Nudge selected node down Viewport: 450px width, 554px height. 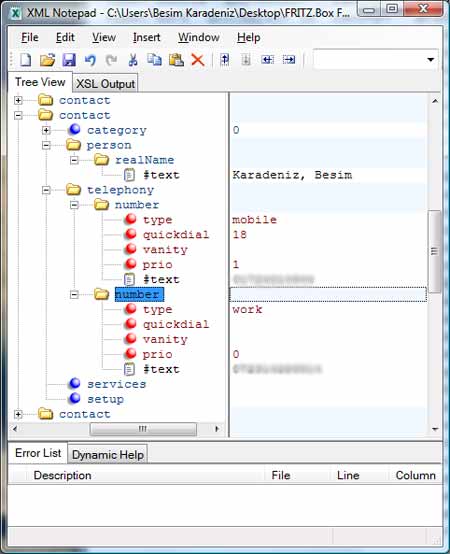(x=246, y=60)
